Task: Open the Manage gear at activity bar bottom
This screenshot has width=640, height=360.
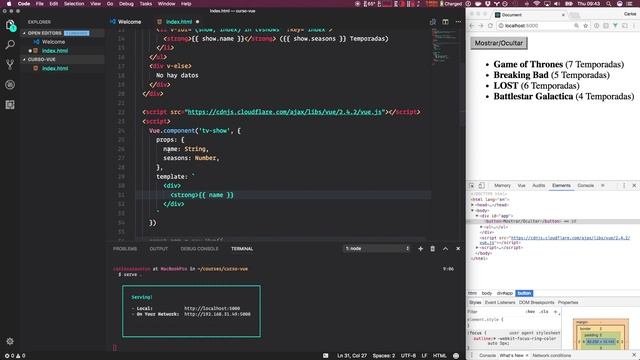Action: (10, 341)
